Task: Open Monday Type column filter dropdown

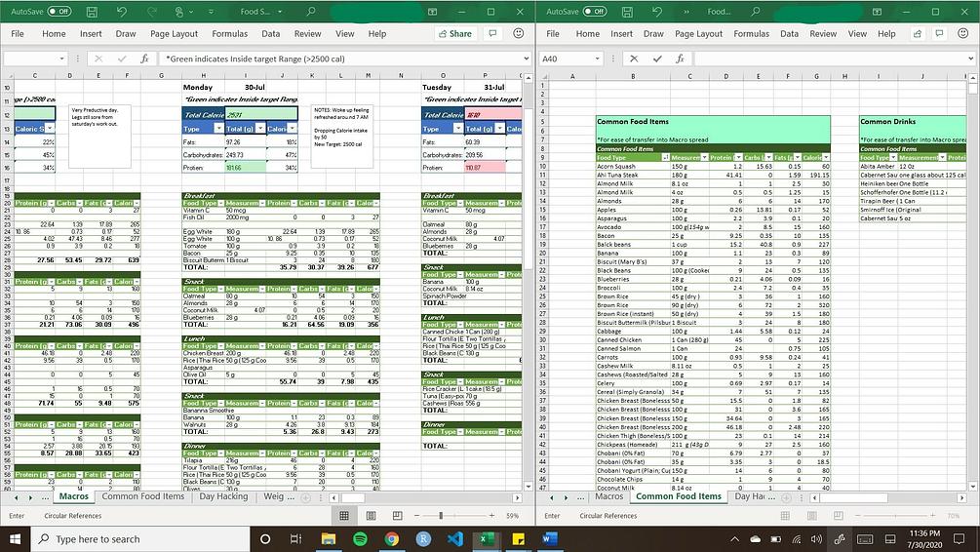Action: (x=218, y=128)
